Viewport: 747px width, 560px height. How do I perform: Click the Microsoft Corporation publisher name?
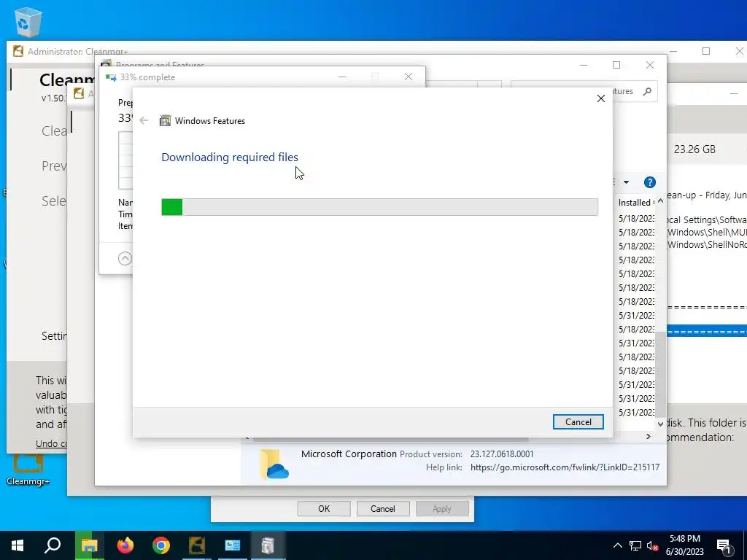pyautogui.click(x=349, y=454)
